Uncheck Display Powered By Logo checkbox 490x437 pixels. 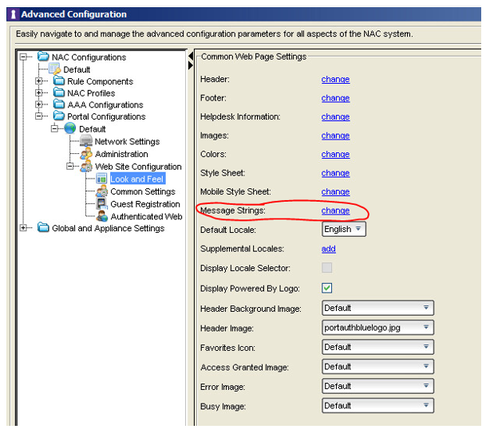point(327,288)
